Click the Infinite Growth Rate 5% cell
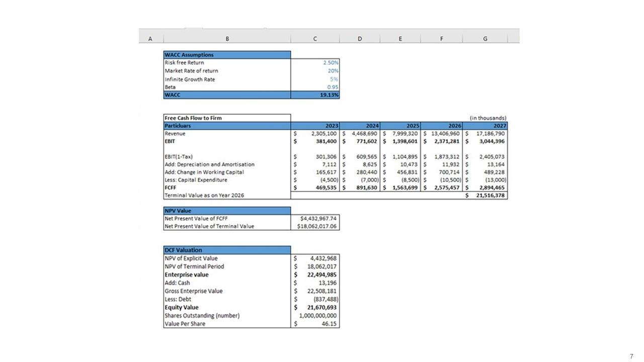 click(x=315, y=79)
